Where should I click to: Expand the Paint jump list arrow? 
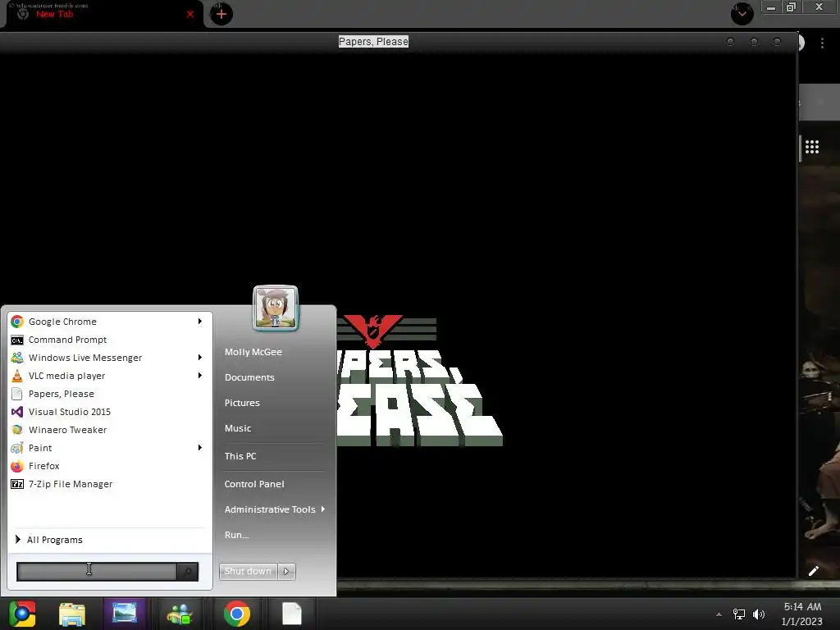(x=200, y=448)
